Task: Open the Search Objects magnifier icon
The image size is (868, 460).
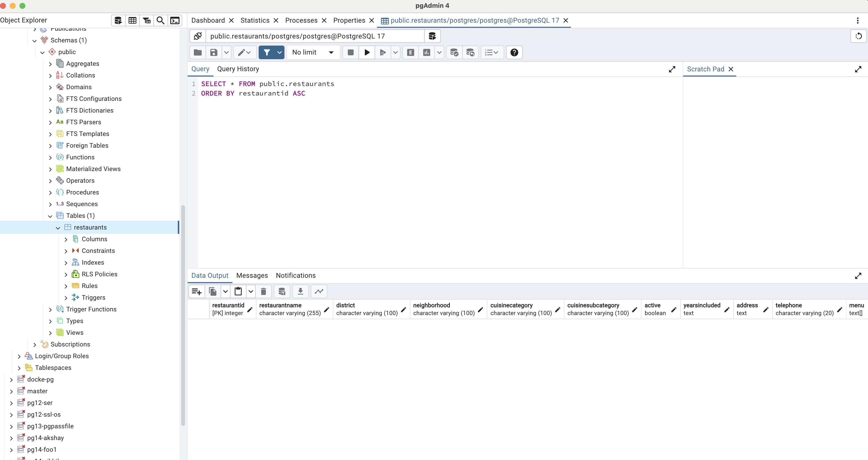Action: [161, 20]
